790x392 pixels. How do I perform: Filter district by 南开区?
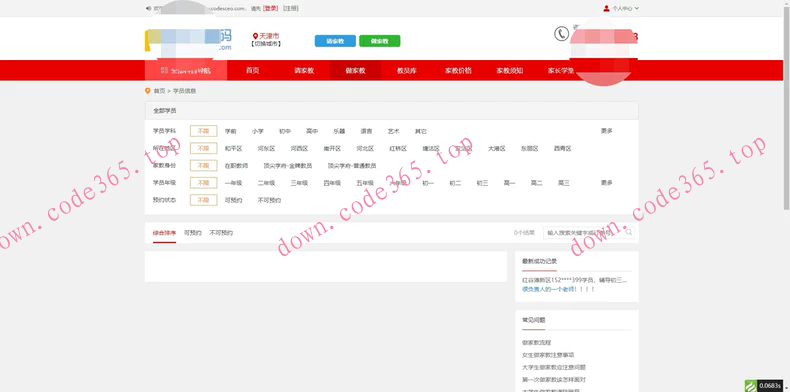point(332,149)
